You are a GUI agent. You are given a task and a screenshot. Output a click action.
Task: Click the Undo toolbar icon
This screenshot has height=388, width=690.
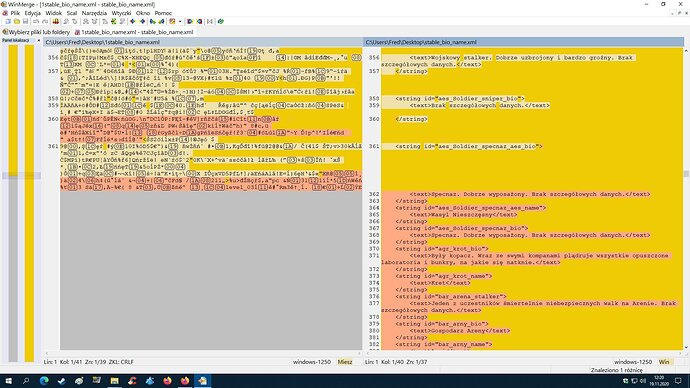point(35,21)
